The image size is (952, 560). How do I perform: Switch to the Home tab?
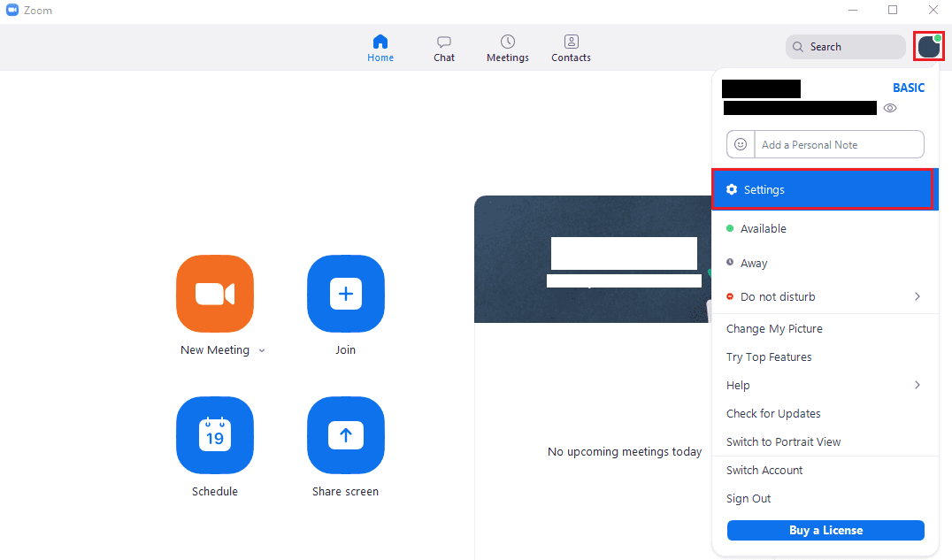click(x=380, y=42)
